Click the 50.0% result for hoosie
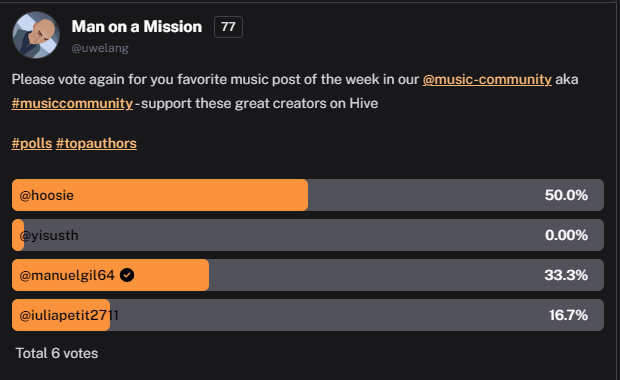 pyautogui.click(x=566, y=195)
